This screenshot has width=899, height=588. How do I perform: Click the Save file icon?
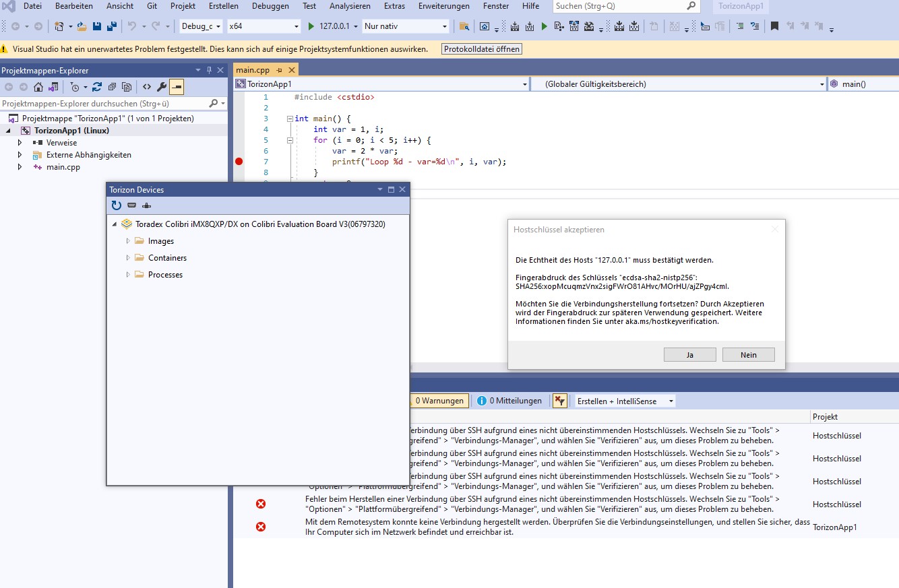click(97, 26)
